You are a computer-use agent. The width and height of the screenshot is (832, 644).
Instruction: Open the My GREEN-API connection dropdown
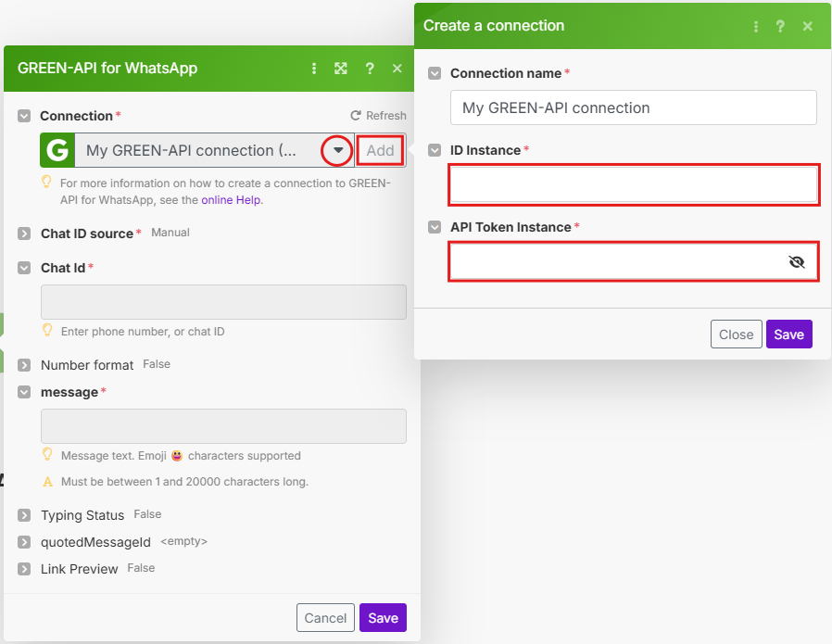point(338,150)
